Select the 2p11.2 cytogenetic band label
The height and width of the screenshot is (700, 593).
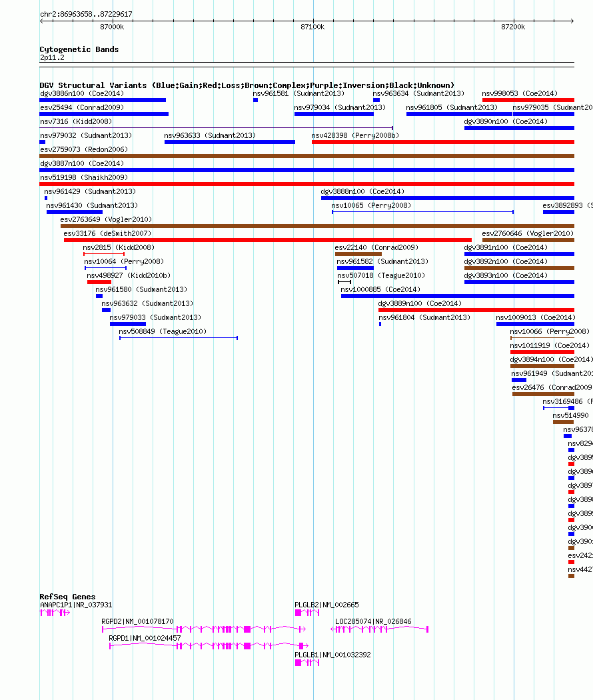(52, 57)
